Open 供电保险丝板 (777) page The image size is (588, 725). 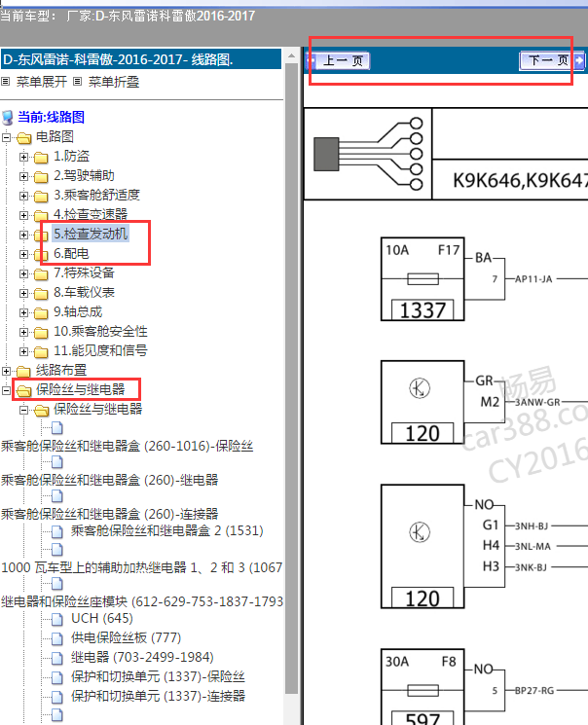tap(126, 637)
